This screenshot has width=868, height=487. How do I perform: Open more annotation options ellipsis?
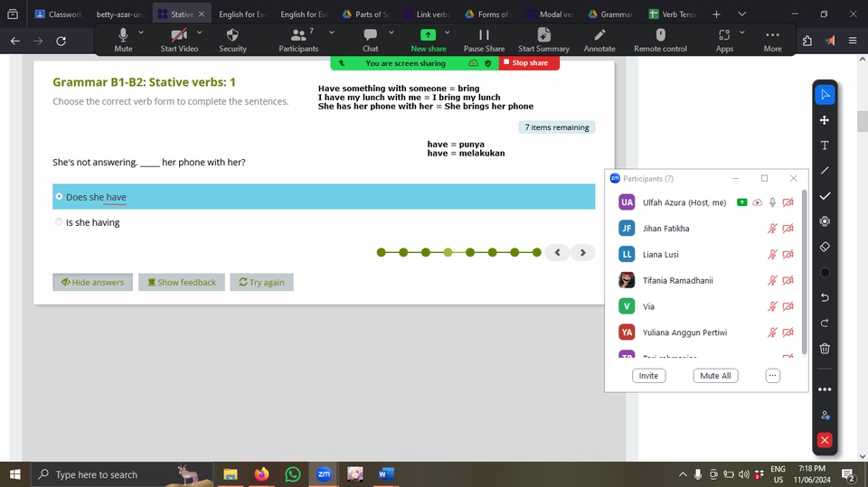(x=825, y=389)
